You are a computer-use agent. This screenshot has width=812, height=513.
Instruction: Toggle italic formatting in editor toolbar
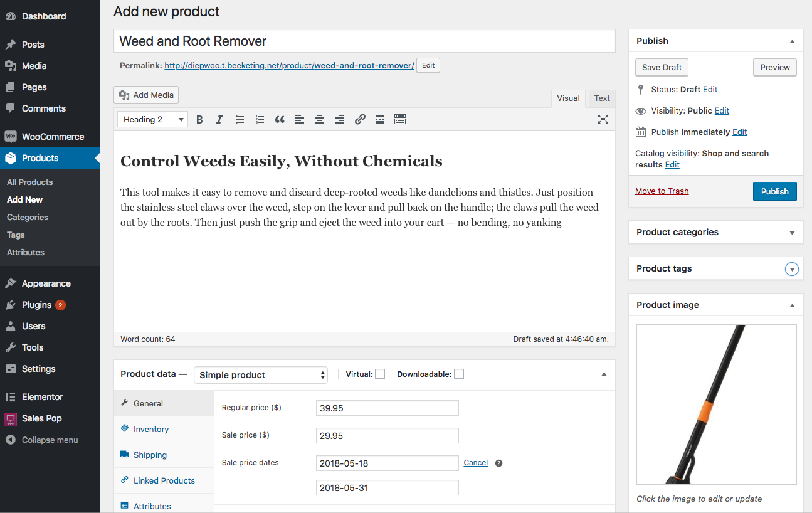point(219,119)
